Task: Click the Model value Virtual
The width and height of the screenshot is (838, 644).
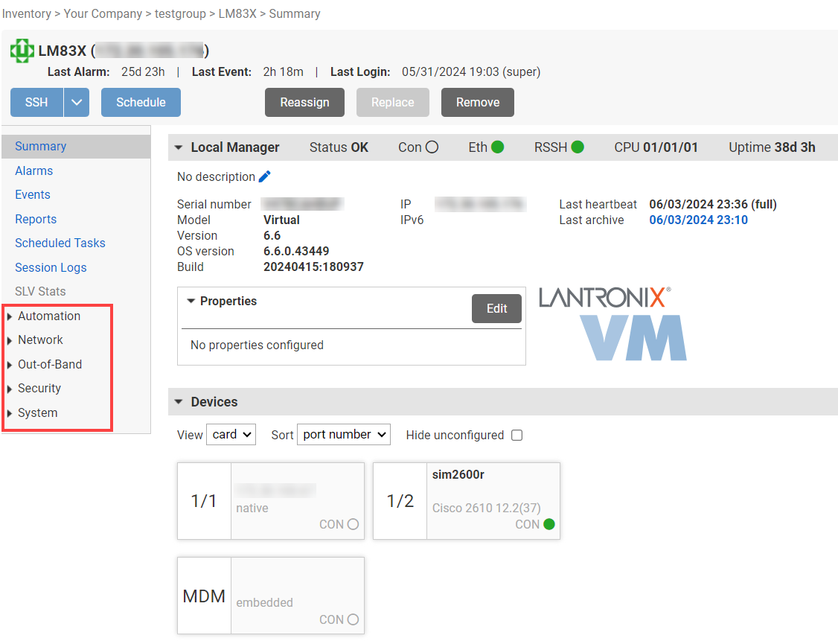Action: click(281, 220)
